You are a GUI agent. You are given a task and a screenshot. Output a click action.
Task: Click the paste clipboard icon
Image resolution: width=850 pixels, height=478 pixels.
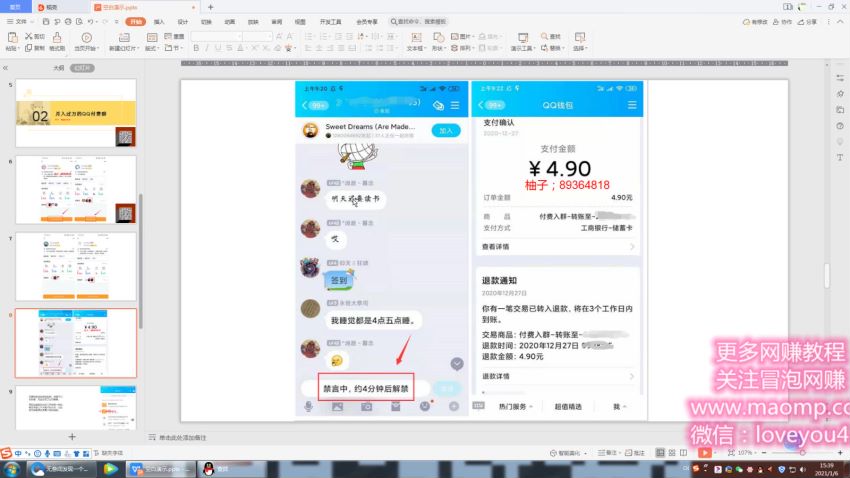[12, 37]
